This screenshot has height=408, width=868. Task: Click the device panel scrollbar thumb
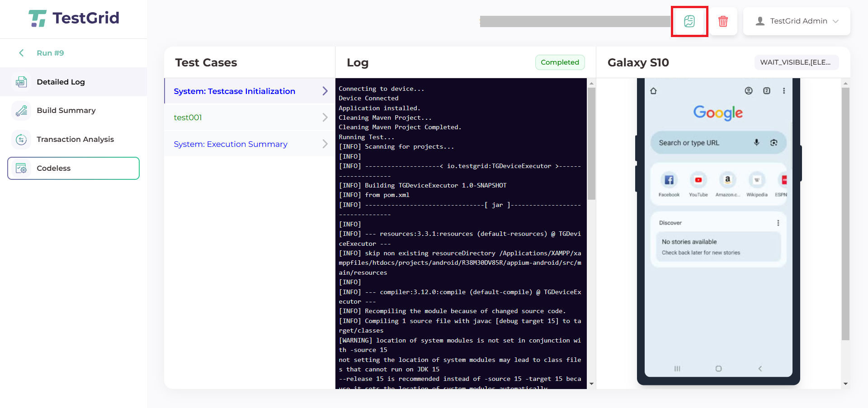(x=845, y=214)
